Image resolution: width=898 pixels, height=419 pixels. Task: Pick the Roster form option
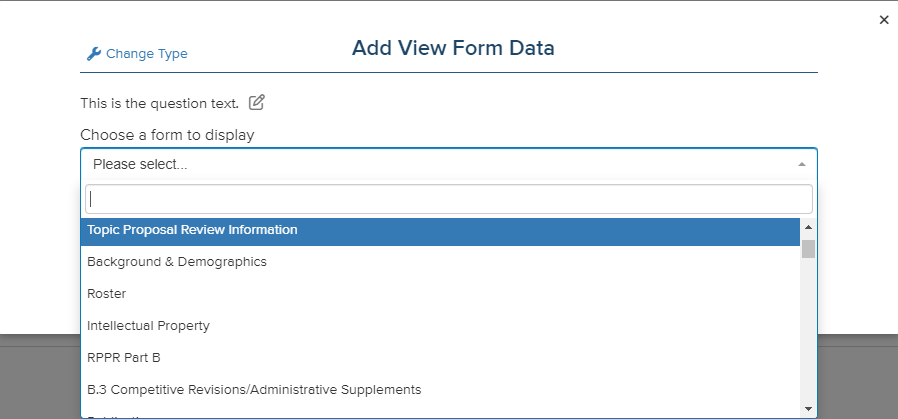(440, 294)
